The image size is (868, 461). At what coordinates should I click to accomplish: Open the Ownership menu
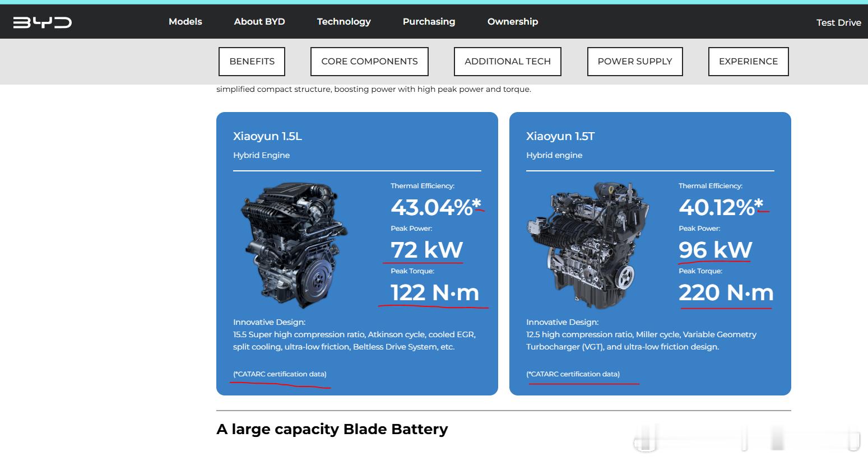click(x=513, y=21)
